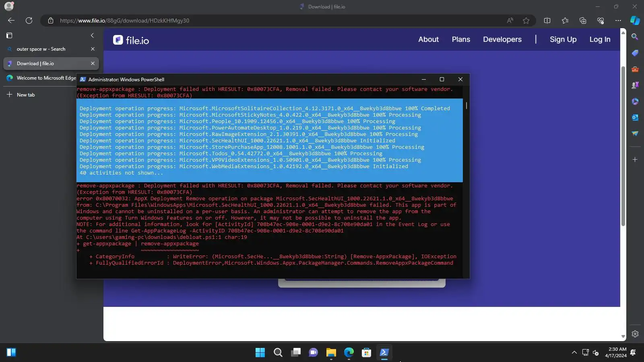644x362 pixels.
Task: Open sidebar Shopping tag icon
Action: pyautogui.click(x=635, y=53)
